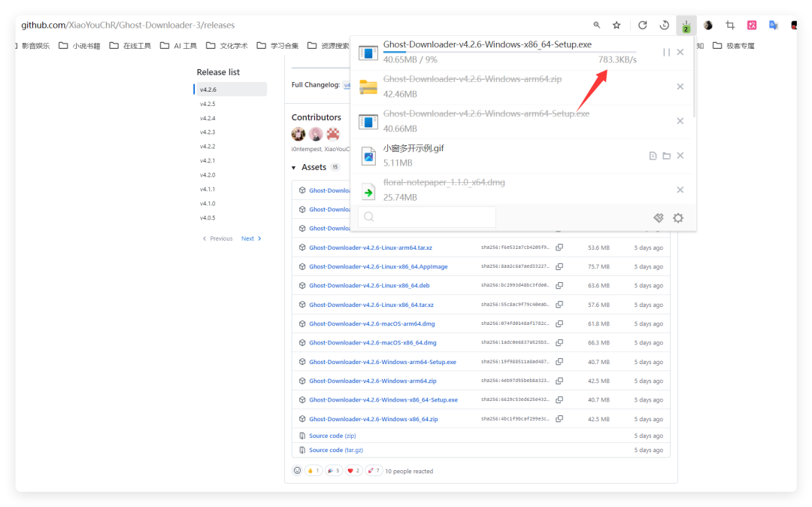Select release v4.1.1 in Release list
The image size is (812, 507).
(208, 189)
